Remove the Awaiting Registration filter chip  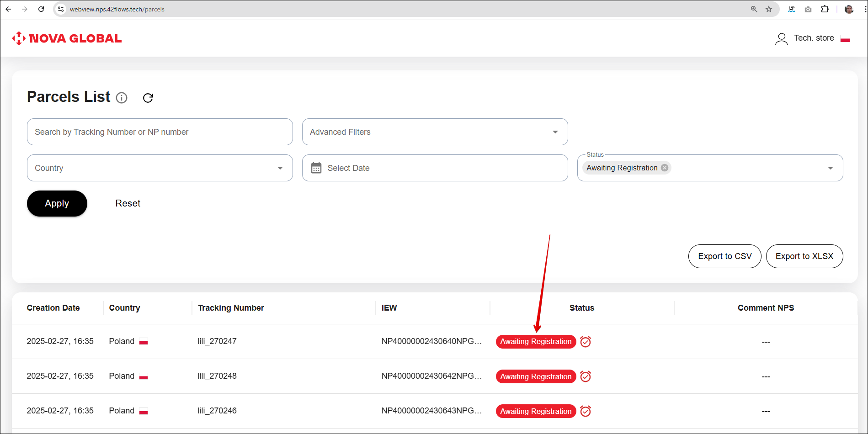tap(665, 168)
